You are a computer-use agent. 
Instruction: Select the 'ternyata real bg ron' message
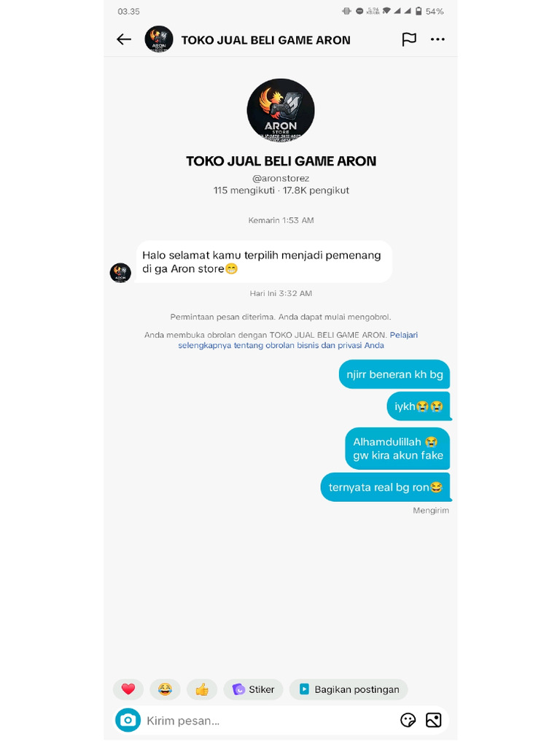[x=385, y=487]
